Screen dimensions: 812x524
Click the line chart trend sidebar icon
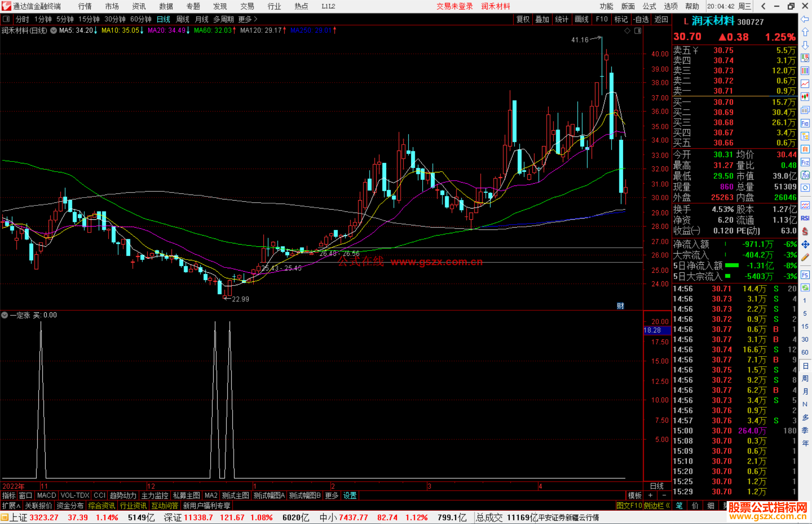tap(805, 84)
